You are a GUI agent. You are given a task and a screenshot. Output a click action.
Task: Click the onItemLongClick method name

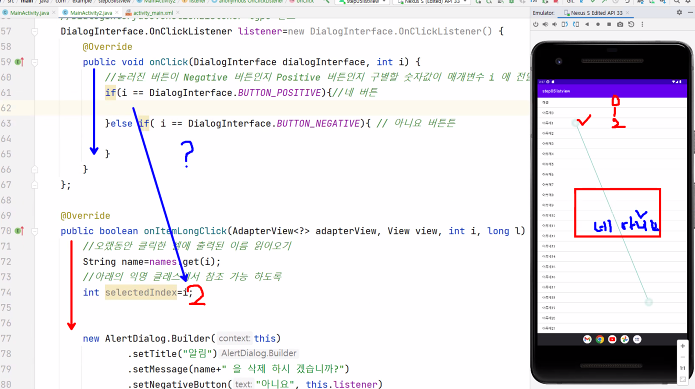pos(185,231)
